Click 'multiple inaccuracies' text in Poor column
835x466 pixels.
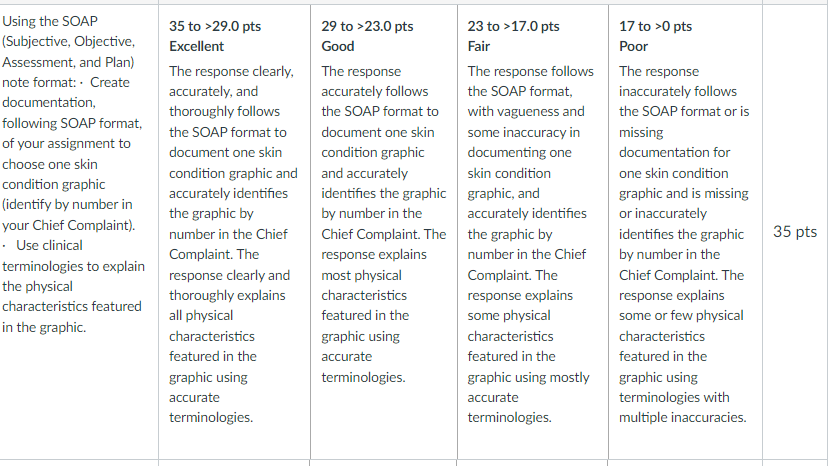pyautogui.click(x=682, y=418)
